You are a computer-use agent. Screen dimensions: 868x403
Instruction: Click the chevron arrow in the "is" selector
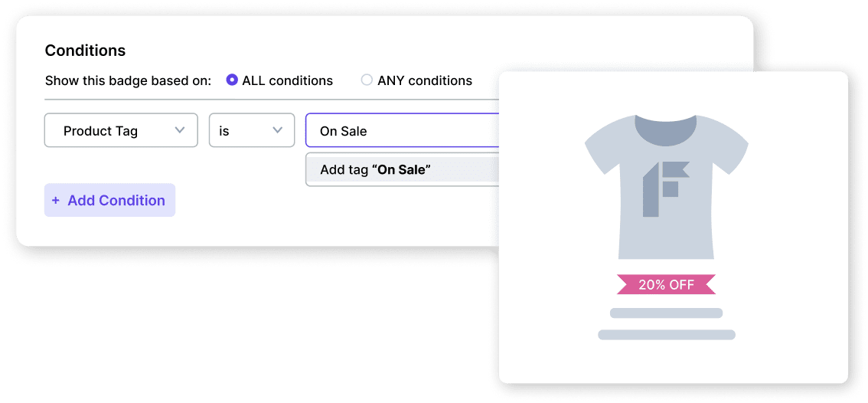pyautogui.click(x=278, y=130)
